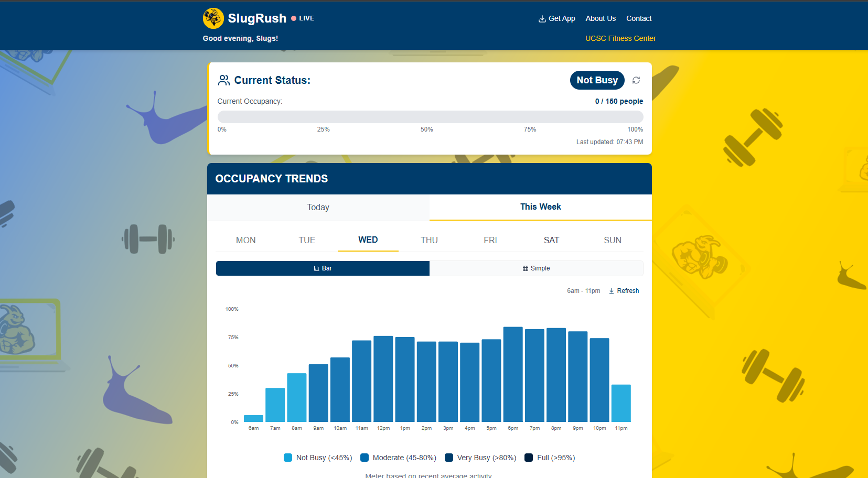Open the This Week trends tab
The height and width of the screenshot is (478, 868).
(x=541, y=207)
